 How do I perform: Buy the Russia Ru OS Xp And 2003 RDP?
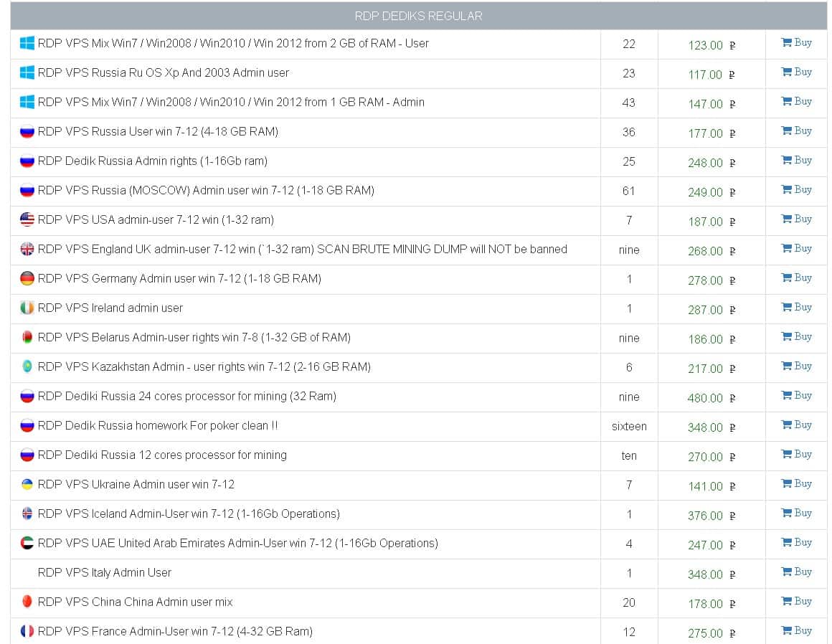point(796,72)
